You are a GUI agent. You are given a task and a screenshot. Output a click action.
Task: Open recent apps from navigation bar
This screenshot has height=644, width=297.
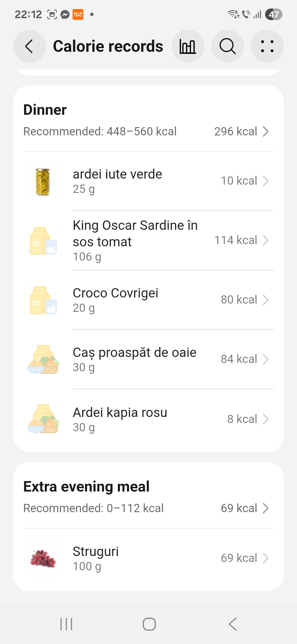click(66, 624)
